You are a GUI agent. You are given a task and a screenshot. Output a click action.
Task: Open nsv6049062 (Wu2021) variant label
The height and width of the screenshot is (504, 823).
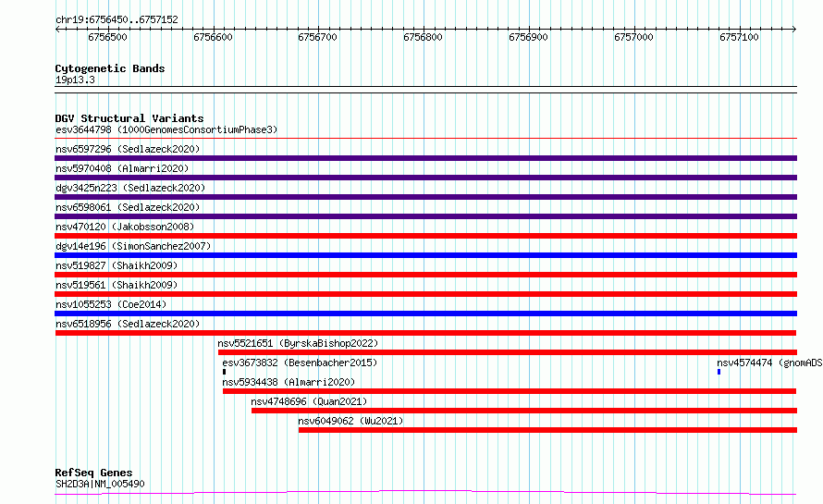[x=350, y=421]
